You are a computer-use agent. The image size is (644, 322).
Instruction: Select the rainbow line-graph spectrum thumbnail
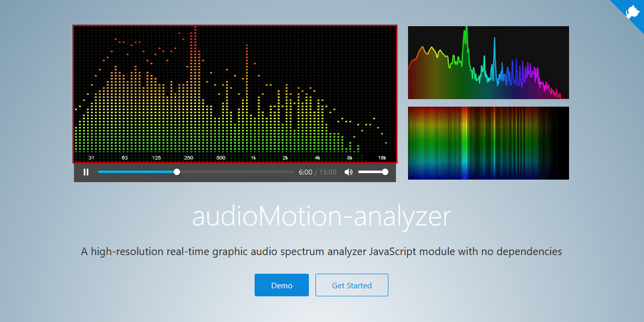pyautogui.click(x=489, y=62)
